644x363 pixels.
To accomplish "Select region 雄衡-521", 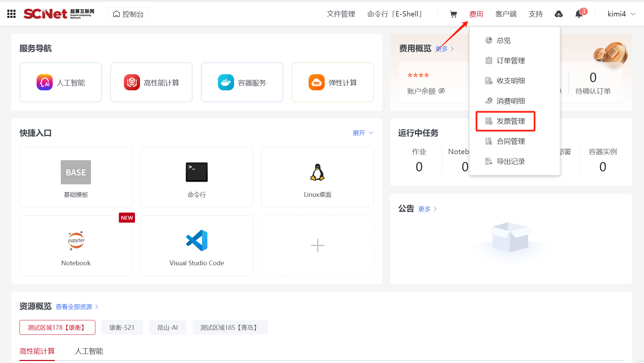I will 122,327.
